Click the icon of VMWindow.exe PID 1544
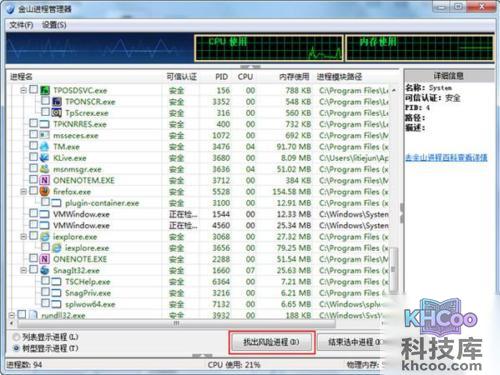Image resolution: width=500 pixels, height=375 pixels. 45,214
